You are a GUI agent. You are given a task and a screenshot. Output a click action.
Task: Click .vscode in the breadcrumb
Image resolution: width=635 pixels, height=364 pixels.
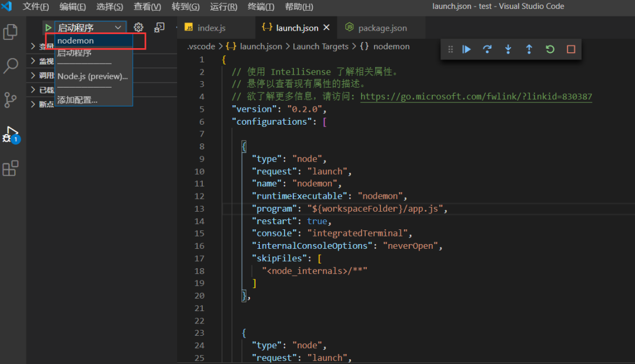[201, 46]
